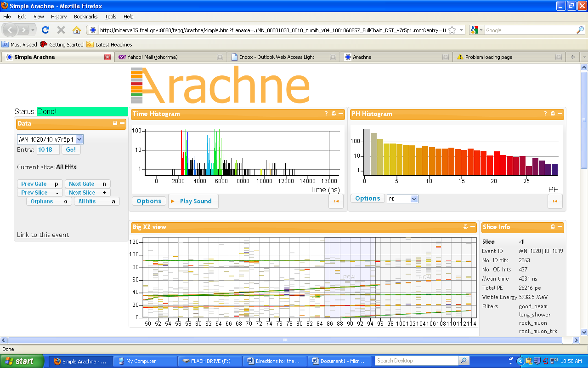
Task: Reset the Time Histogram view
Action: (x=336, y=201)
